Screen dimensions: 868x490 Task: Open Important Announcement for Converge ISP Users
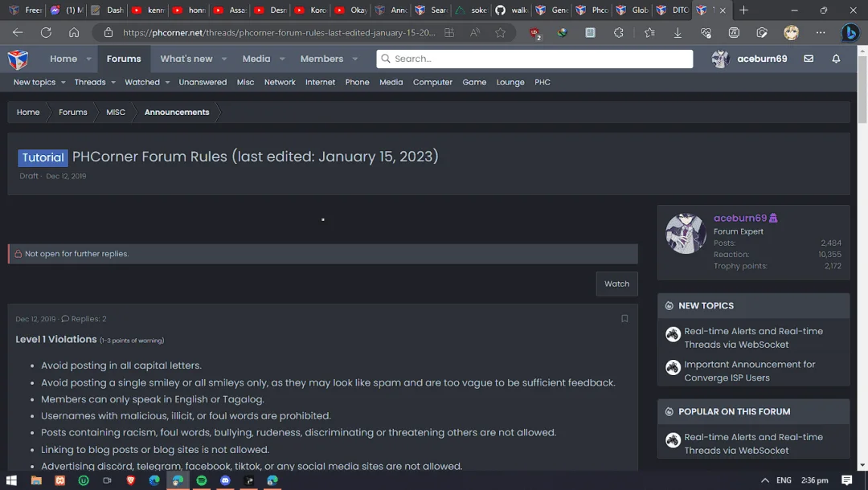(750, 371)
